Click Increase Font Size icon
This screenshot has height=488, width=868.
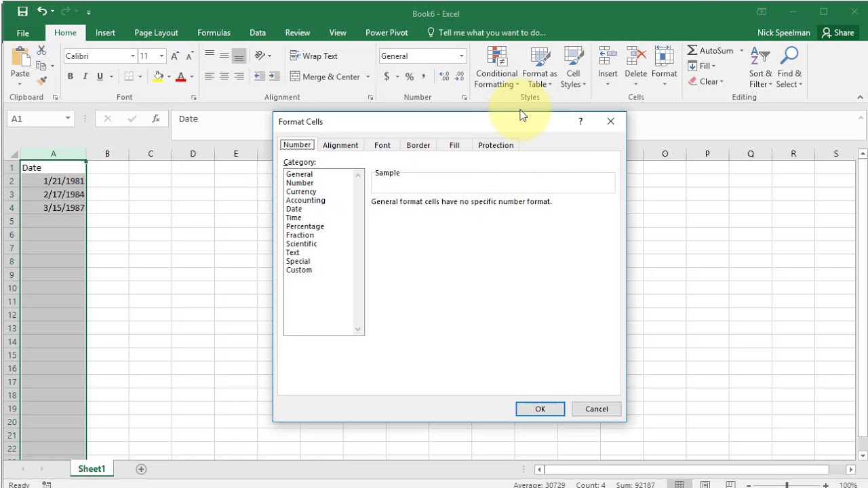tap(176, 56)
